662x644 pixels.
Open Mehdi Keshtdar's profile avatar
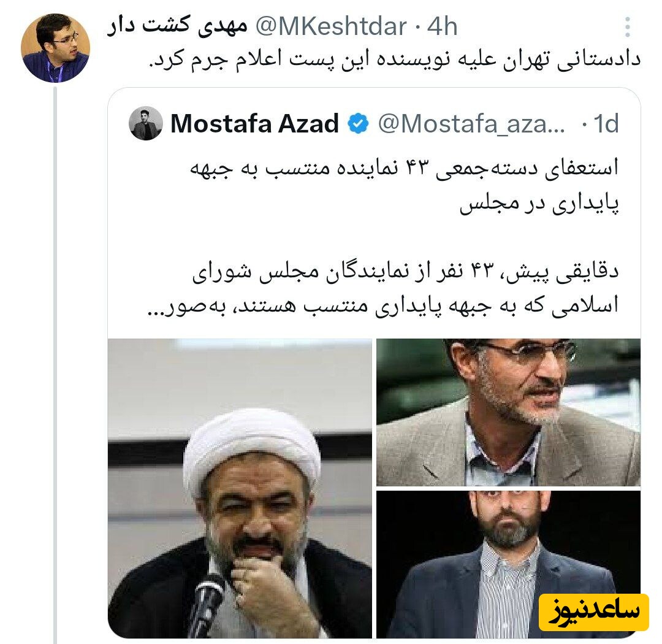(55, 48)
